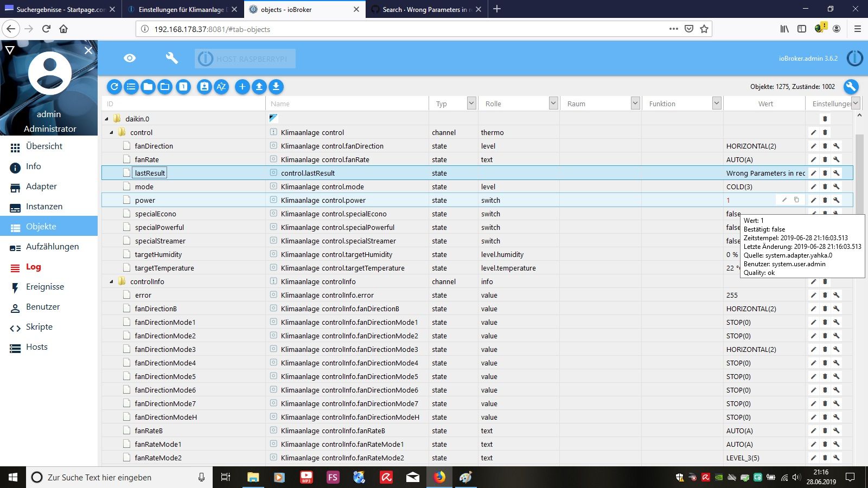The width and height of the screenshot is (868, 488).
Task: Bookmark this page star icon
Action: click(704, 29)
